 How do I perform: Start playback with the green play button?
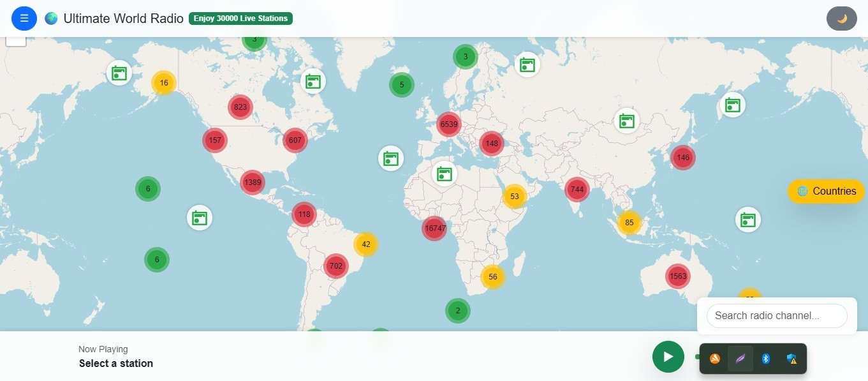(x=668, y=357)
